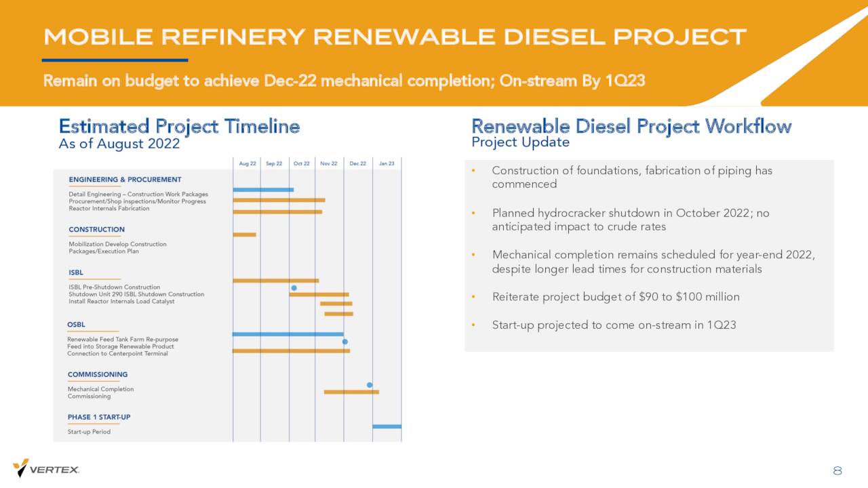Screen dimensions: 868x488
Task: Click the long blue bar in the OSBL section
Action: [x=288, y=334]
